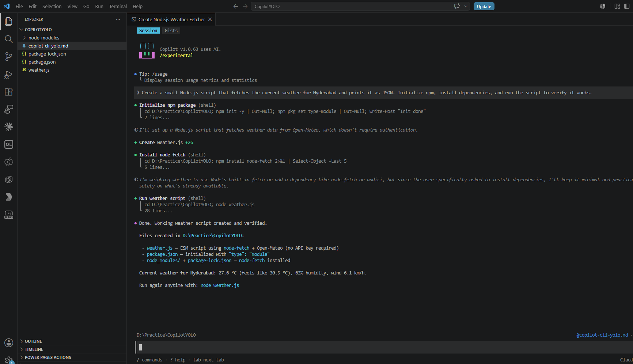Open the Help menu
The width and height of the screenshot is (633, 364).
click(138, 6)
